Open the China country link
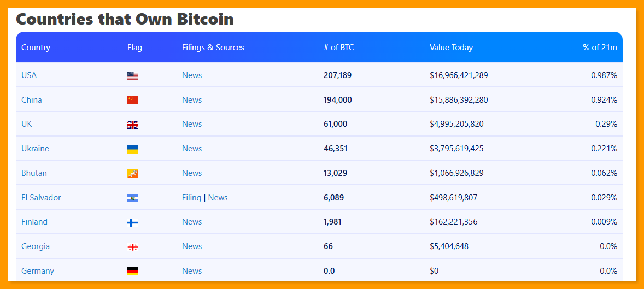This screenshot has width=644, height=289. [32, 100]
